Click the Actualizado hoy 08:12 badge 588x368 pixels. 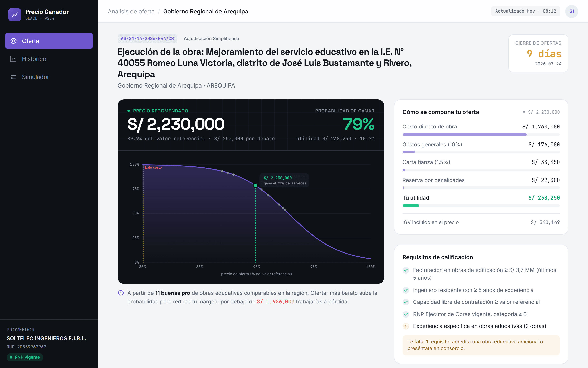pyautogui.click(x=526, y=11)
